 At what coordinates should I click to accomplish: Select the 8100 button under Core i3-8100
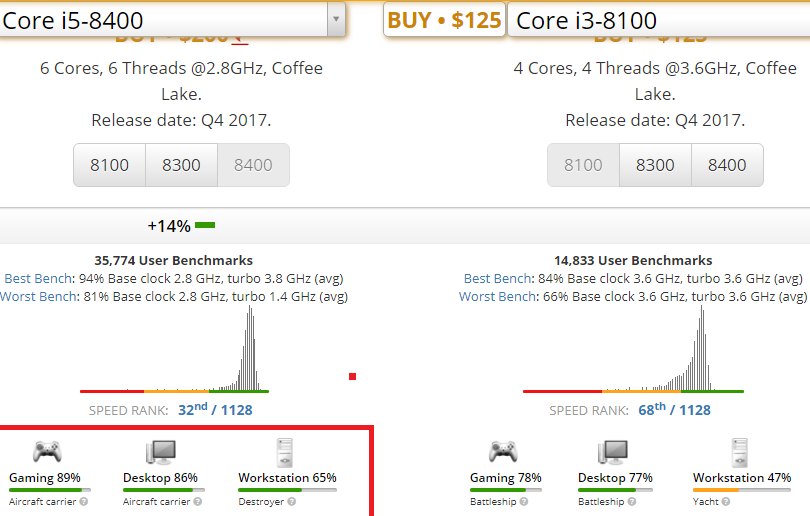tap(583, 165)
